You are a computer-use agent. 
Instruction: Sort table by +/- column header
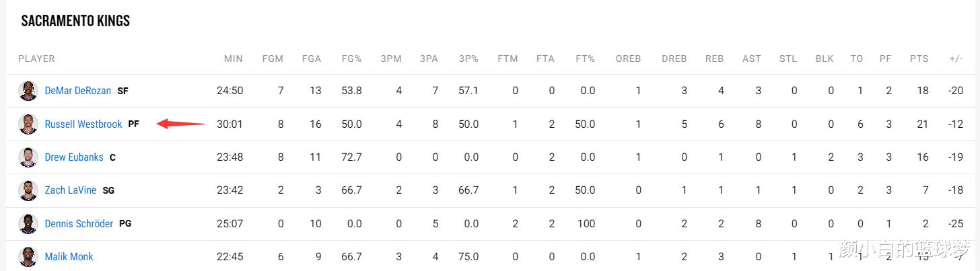tap(956, 59)
